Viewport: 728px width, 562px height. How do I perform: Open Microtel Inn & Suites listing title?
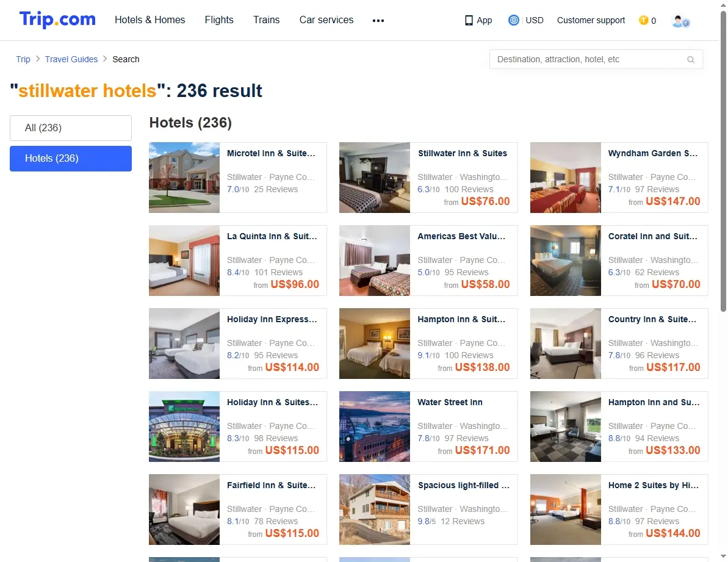[271, 153]
